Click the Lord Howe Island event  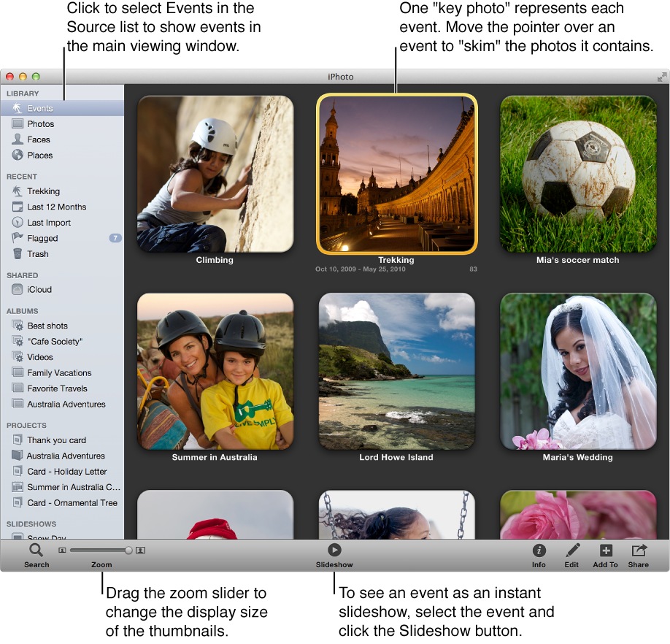(396, 371)
